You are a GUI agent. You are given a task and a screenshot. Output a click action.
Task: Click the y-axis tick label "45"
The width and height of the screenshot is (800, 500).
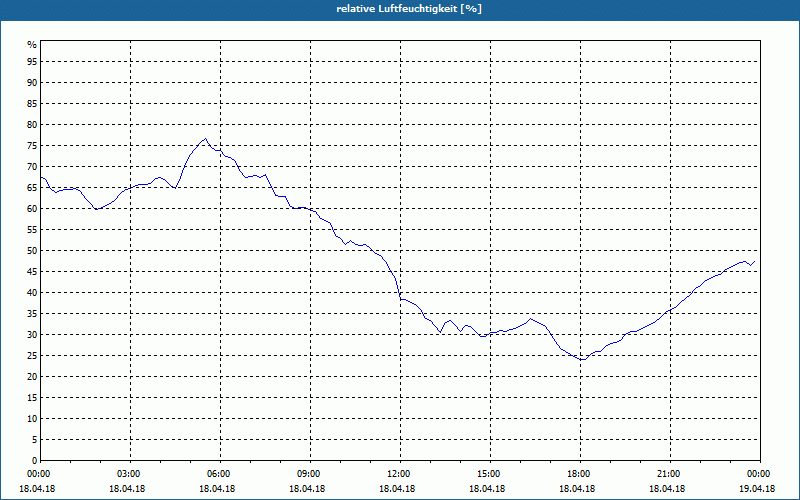pos(32,272)
